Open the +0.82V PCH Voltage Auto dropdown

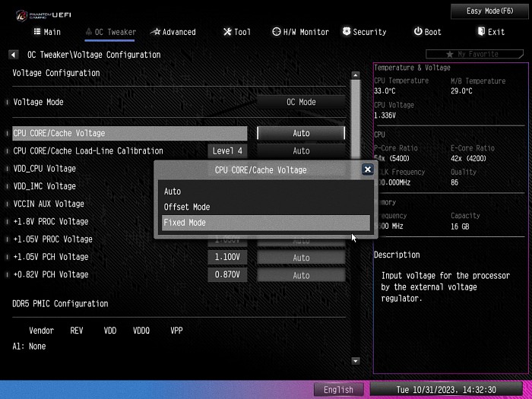(x=301, y=275)
